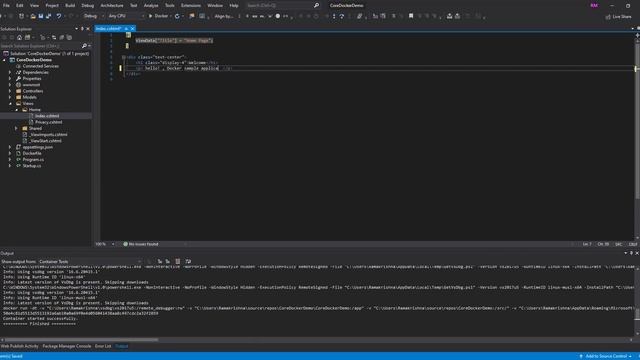Click the Undo toolbar icon

pyautogui.click(x=59, y=16)
